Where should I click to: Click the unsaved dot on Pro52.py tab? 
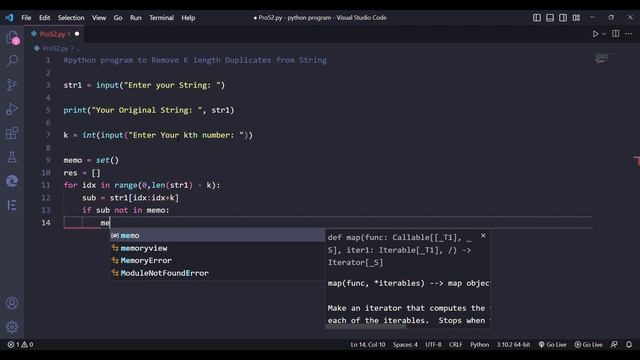(x=77, y=34)
